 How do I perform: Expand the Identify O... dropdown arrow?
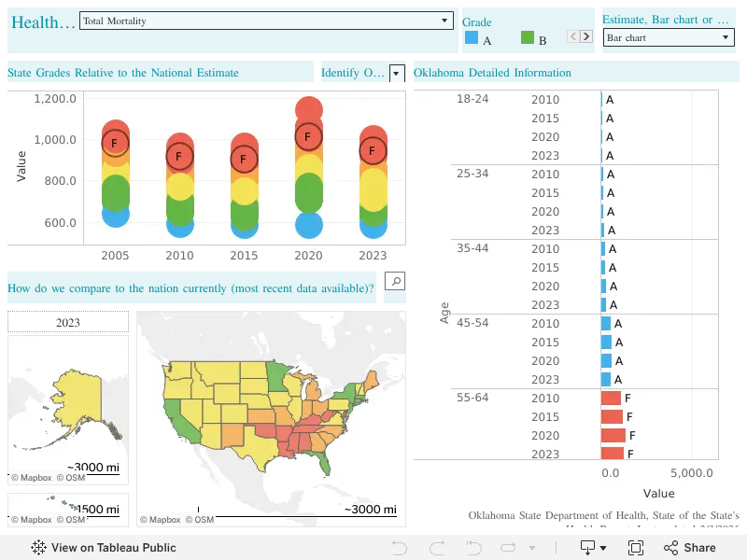(397, 74)
